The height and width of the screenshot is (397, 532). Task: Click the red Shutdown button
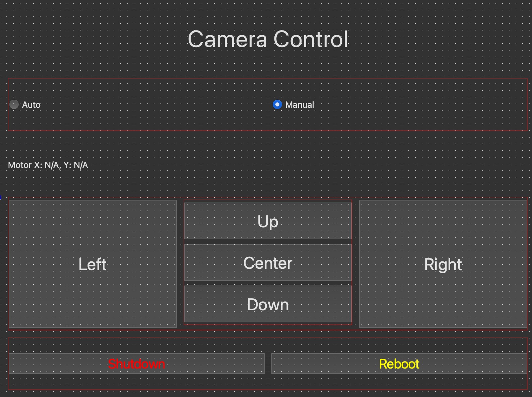coord(136,364)
